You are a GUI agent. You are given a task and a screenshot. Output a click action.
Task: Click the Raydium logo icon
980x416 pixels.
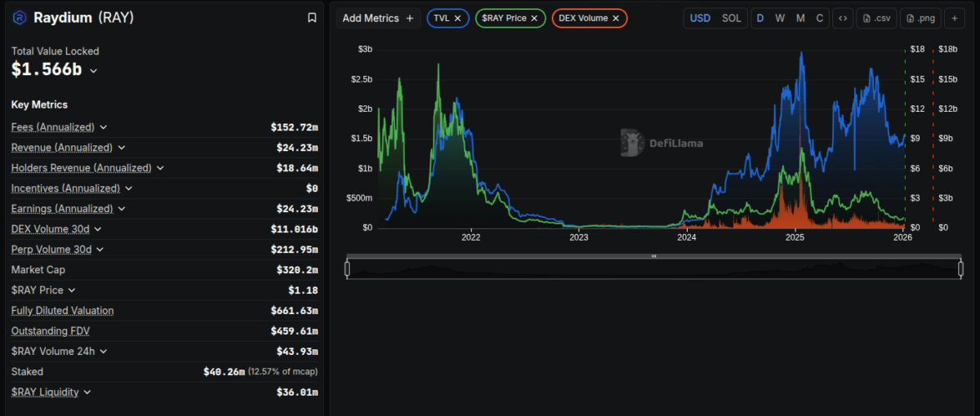(20, 17)
